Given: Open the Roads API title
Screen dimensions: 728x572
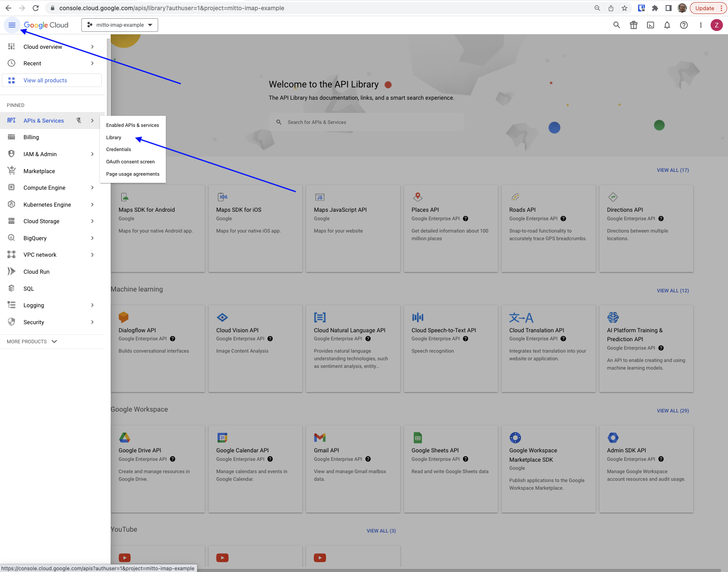Looking at the screenshot, I should [522, 210].
